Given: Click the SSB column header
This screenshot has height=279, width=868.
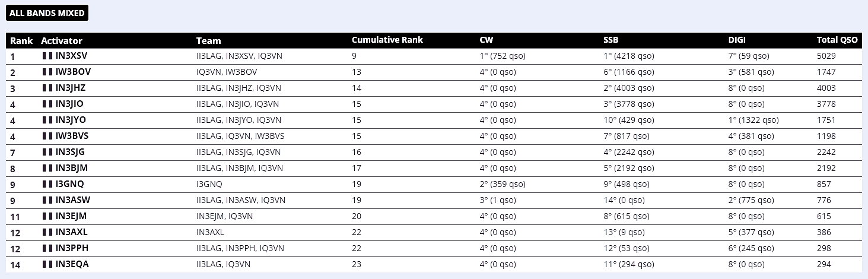Looking at the screenshot, I should [x=611, y=40].
